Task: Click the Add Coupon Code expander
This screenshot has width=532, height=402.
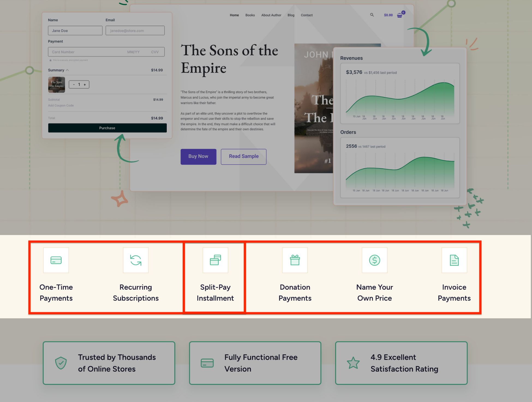Action: tap(61, 105)
